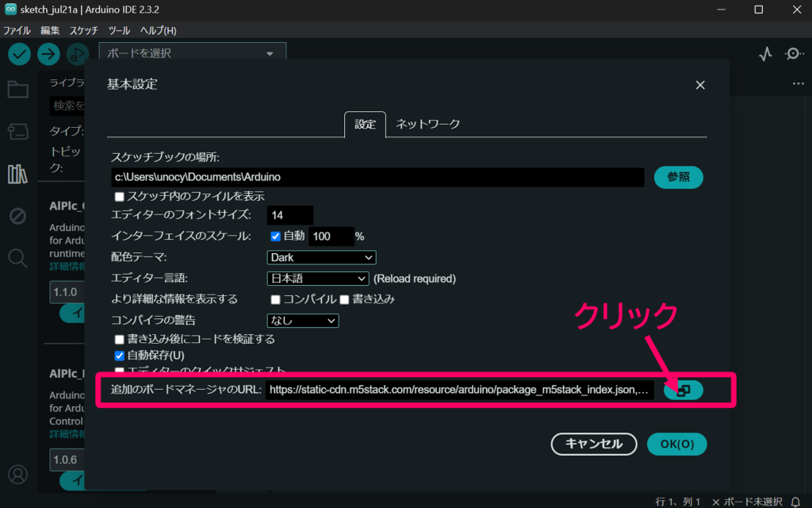The width and height of the screenshot is (812, 508).
Task: Enable verbose output for 書き込み
Action: click(x=344, y=299)
